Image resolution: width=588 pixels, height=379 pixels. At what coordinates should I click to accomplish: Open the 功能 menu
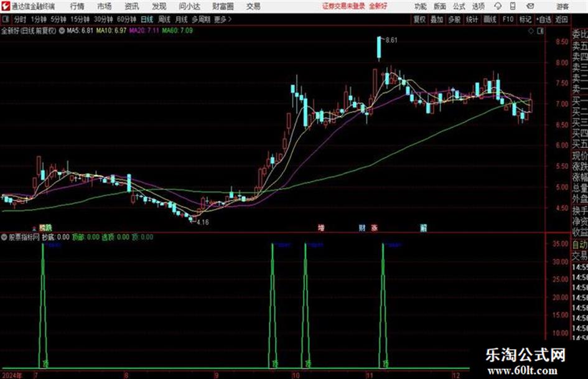coord(421,6)
